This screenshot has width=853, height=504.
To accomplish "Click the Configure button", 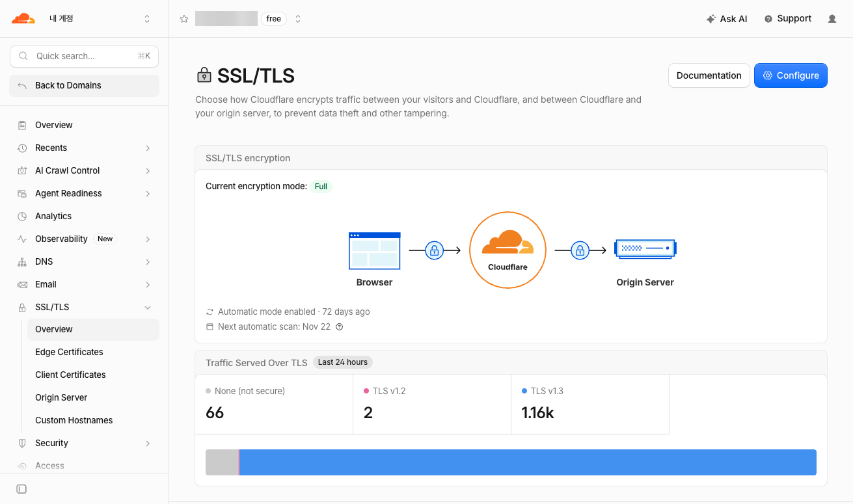I will 791,75.
